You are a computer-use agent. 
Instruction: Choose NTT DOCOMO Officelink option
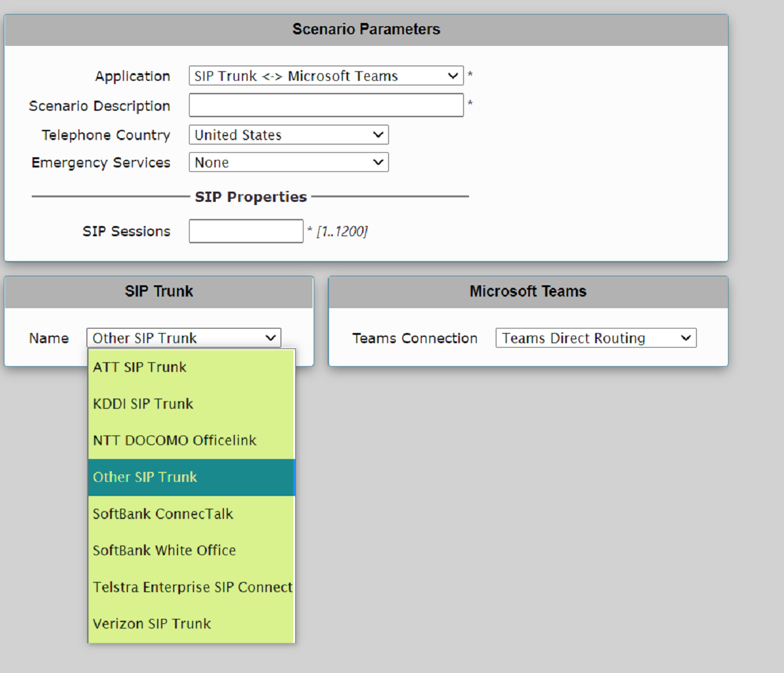point(192,441)
